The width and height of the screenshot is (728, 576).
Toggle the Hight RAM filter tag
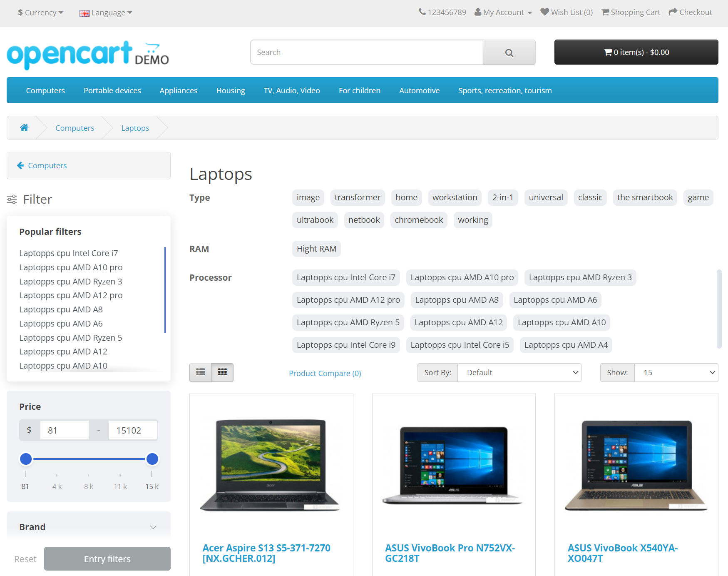pyautogui.click(x=316, y=249)
